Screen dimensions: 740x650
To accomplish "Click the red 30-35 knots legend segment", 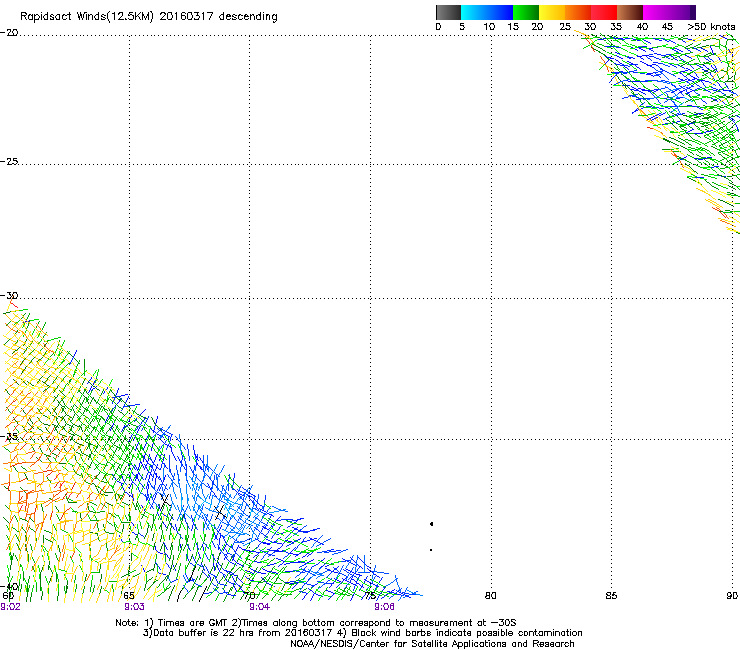I will tap(604, 12).
